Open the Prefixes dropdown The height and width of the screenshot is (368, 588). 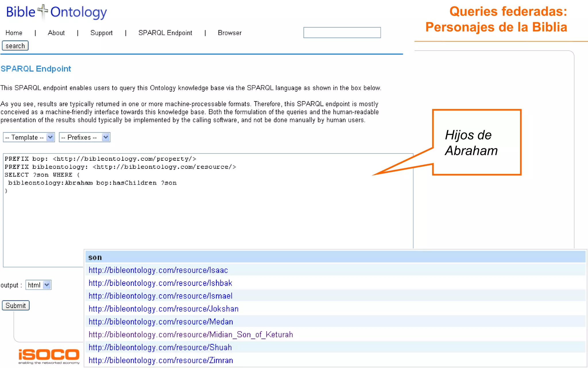84,137
